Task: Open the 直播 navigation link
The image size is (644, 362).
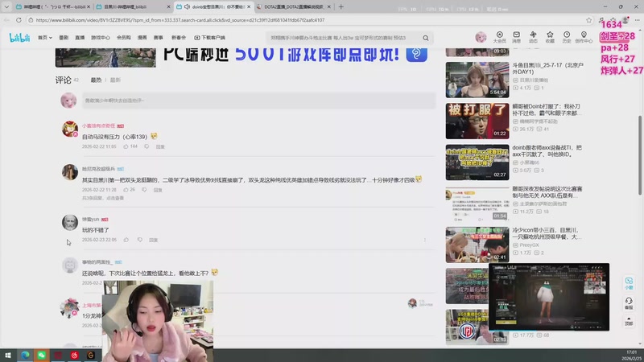Action: coord(80,38)
